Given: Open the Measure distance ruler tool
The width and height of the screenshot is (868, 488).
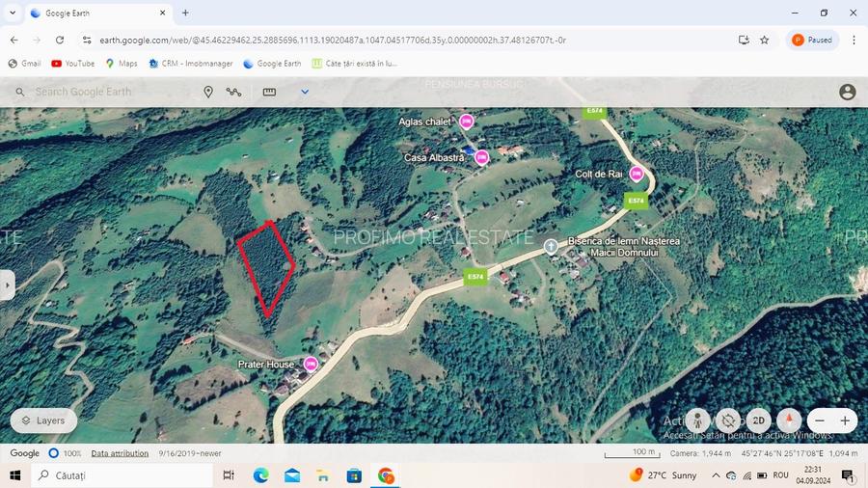Looking at the screenshot, I should click(269, 92).
